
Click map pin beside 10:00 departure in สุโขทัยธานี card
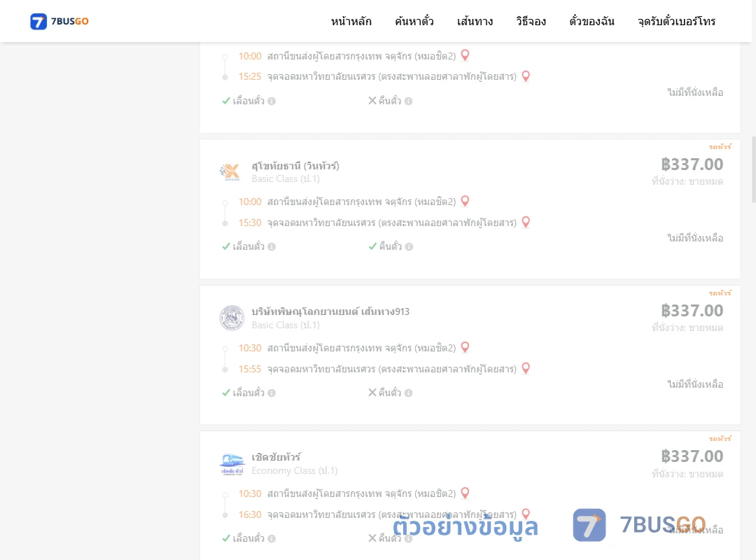point(465,201)
